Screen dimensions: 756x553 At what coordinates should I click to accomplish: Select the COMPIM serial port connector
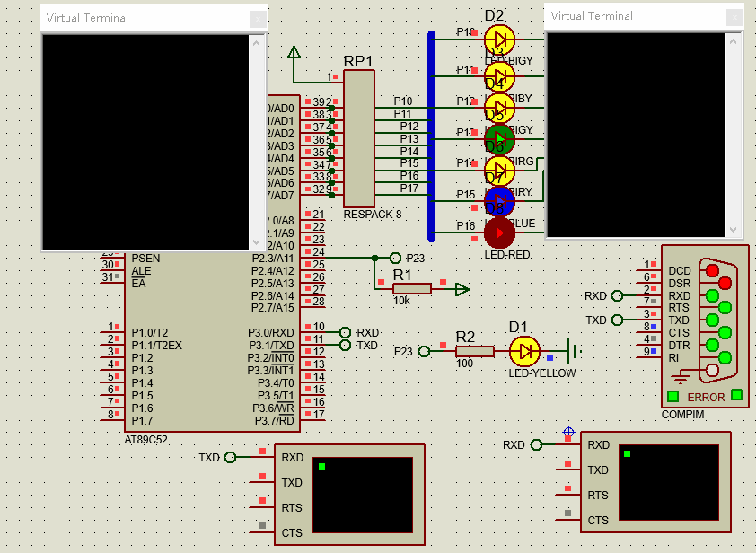(705, 325)
